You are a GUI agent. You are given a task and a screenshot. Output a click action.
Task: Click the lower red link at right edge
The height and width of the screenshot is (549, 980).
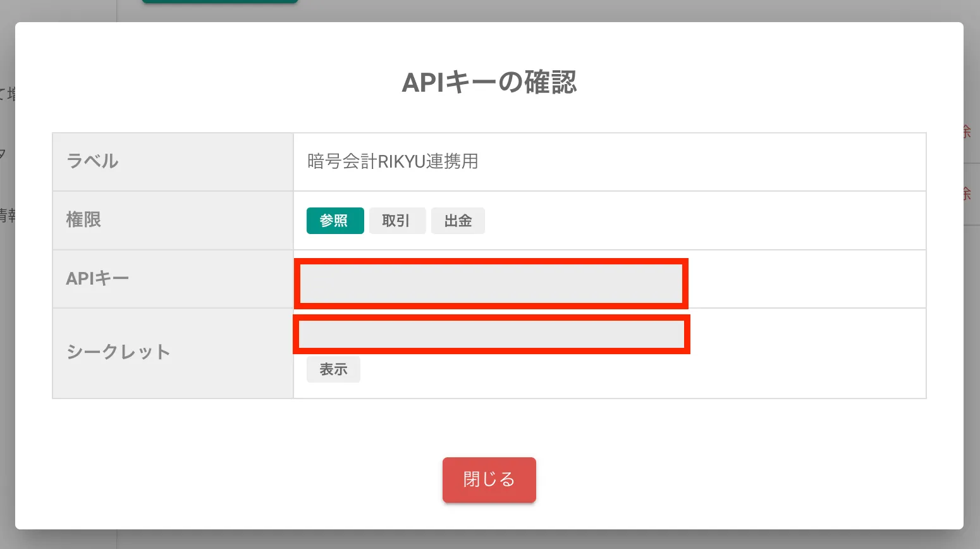pyautogui.click(x=967, y=194)
